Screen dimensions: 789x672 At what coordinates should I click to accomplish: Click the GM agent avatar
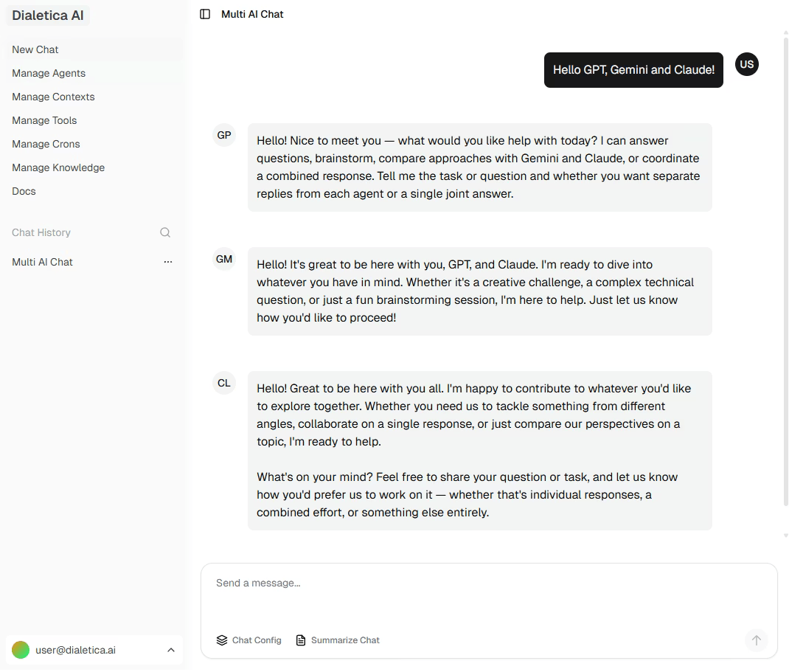tap(224, 259)
